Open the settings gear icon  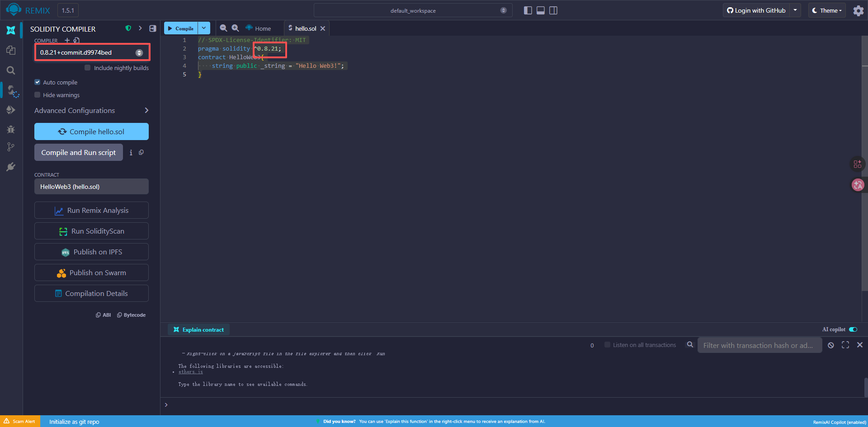coord(858,10)
